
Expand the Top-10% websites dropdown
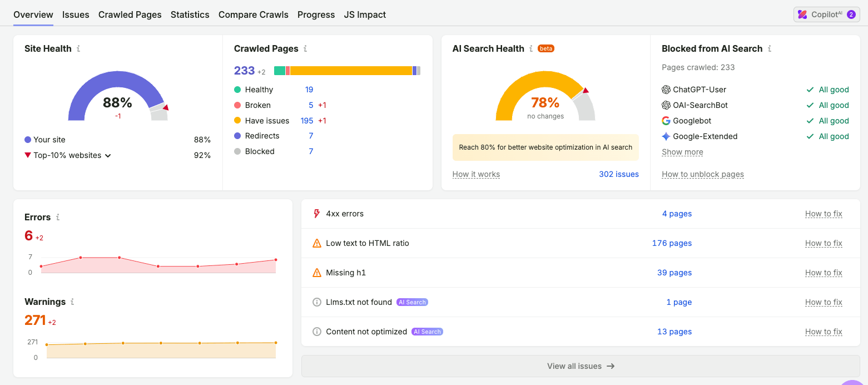(108, 156)
